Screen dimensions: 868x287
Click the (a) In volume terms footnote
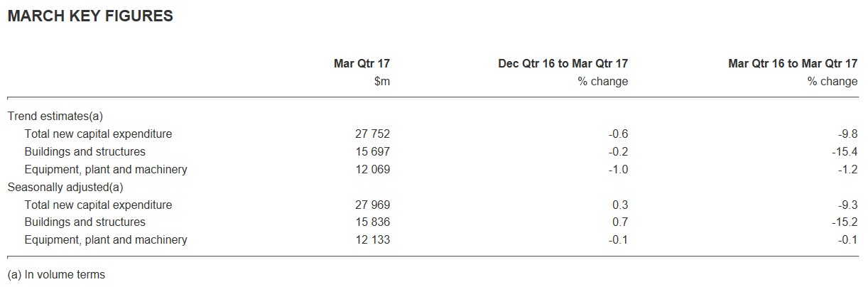click(55, 274)
